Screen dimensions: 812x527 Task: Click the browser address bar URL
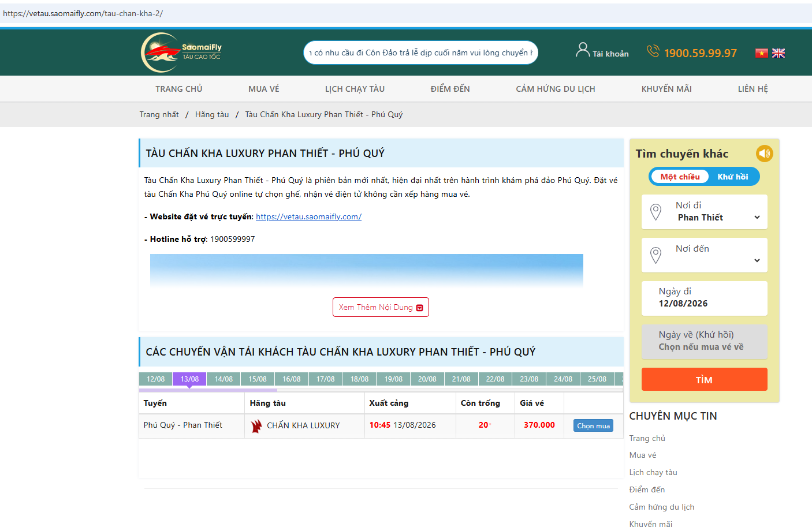(x=83, y=13)
